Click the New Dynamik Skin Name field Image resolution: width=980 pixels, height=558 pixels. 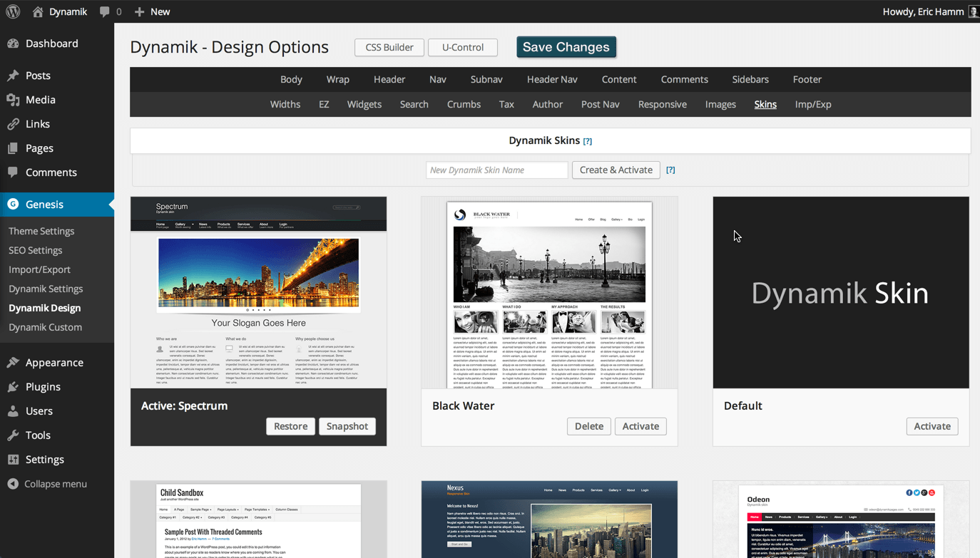click(x=497, y=170)
